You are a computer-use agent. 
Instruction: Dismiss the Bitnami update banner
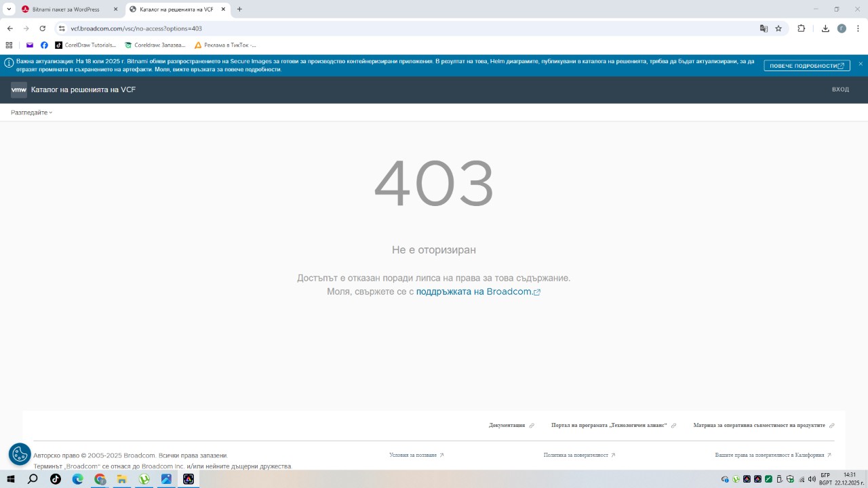[x=861, y=64]
